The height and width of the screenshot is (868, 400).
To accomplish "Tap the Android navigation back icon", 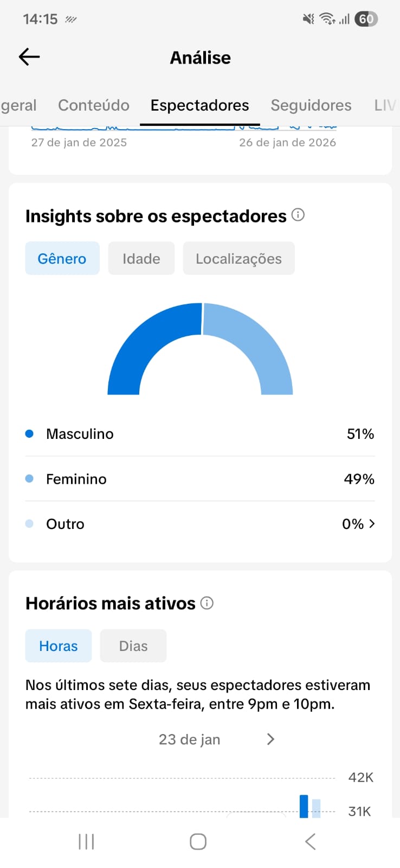I will coord(310,842).
